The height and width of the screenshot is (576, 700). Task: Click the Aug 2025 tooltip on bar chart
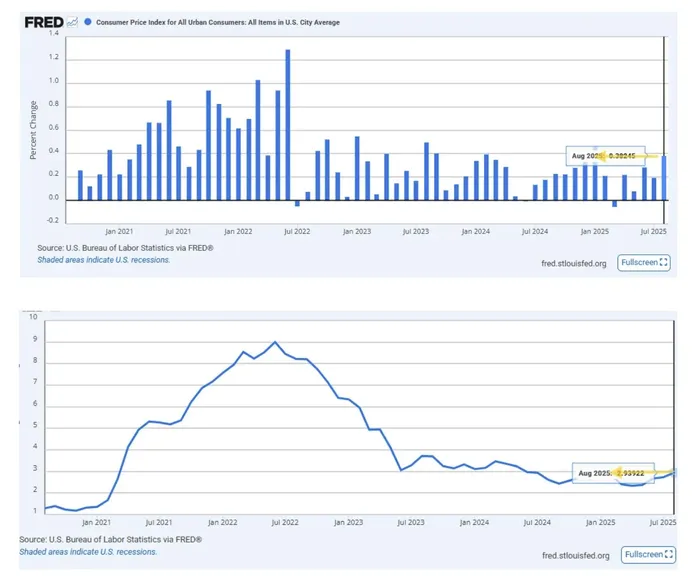click(610, 156)
